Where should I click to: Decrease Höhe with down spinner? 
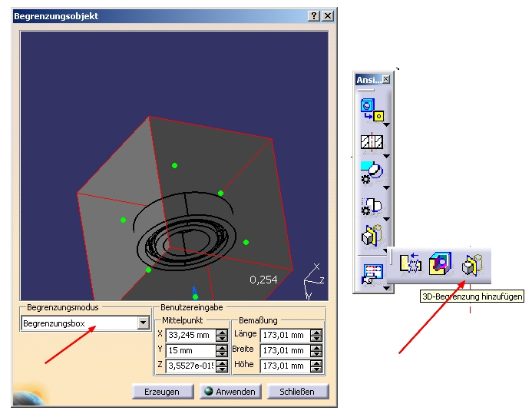coord(316,369)
